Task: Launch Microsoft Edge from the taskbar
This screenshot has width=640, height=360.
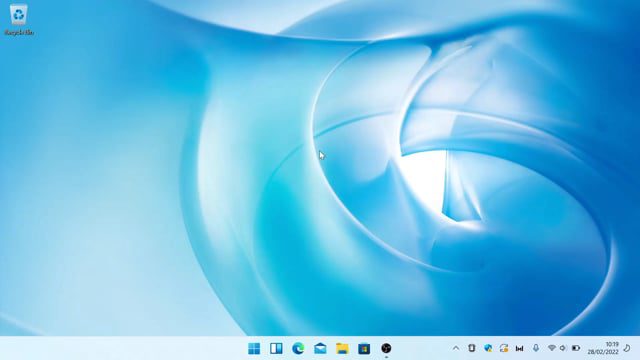Action: coord(298,348)
